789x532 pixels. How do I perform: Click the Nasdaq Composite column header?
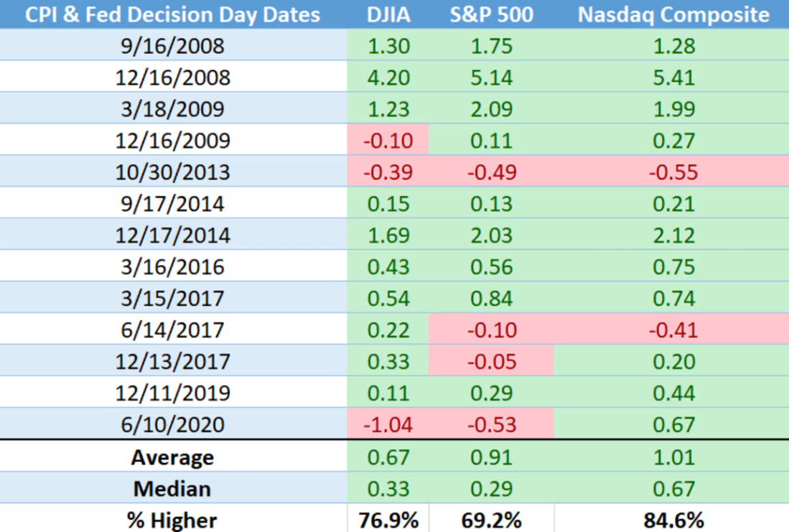click(673, 14)
